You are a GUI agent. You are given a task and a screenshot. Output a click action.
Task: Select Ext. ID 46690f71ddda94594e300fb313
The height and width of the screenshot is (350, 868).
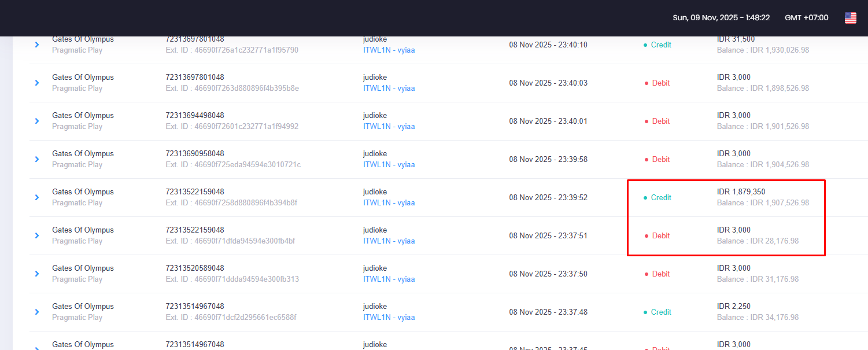click(231, 279)
